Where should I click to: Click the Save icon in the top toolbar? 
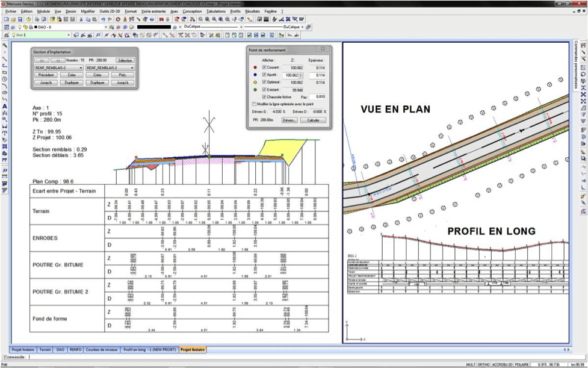click(x=19, y=19)
